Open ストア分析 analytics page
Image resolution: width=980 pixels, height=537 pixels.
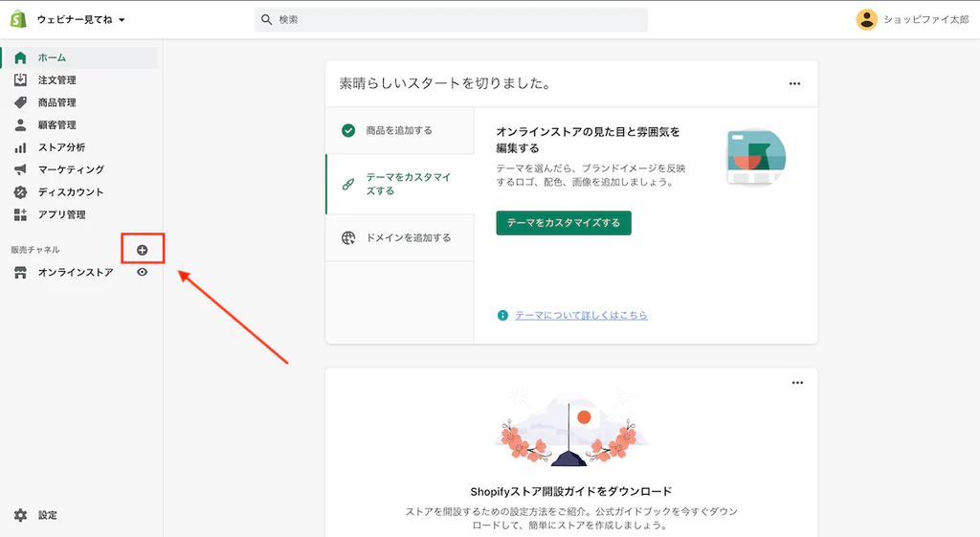[x=61, y=147]
